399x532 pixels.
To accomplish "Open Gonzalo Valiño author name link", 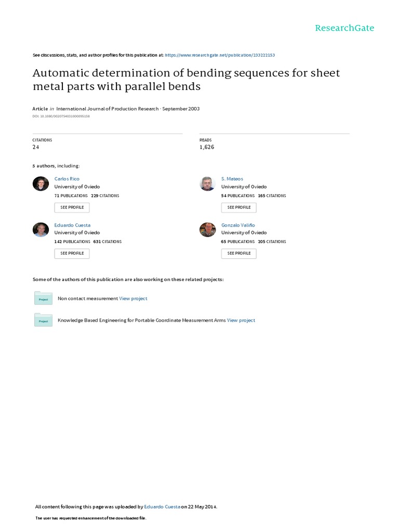I will 238,225.
